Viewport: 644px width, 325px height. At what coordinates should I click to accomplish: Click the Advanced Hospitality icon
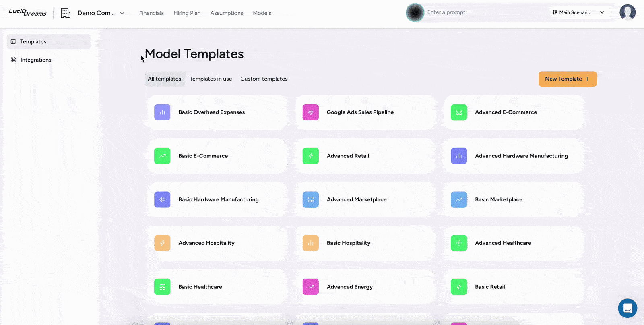162,243
